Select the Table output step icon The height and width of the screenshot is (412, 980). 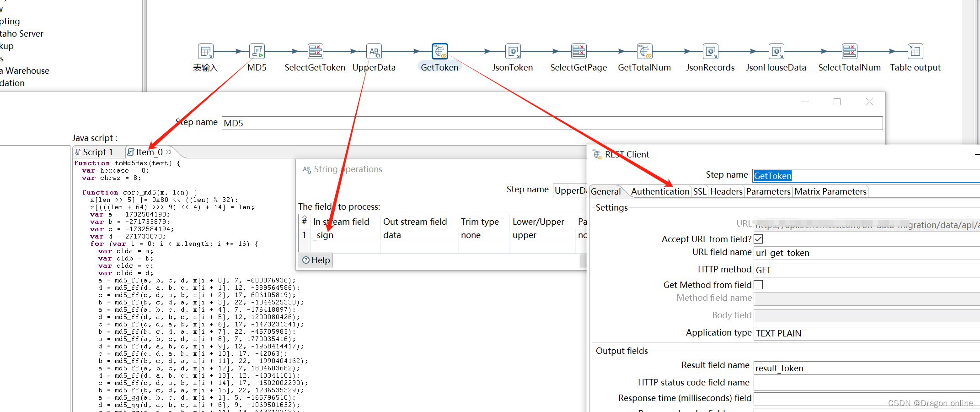coord(915,51)
